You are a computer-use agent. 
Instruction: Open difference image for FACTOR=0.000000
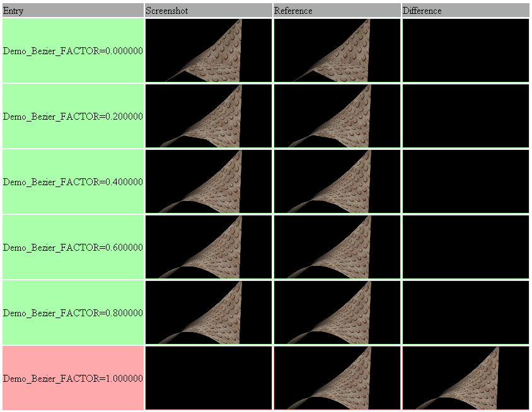click(465, 50)
